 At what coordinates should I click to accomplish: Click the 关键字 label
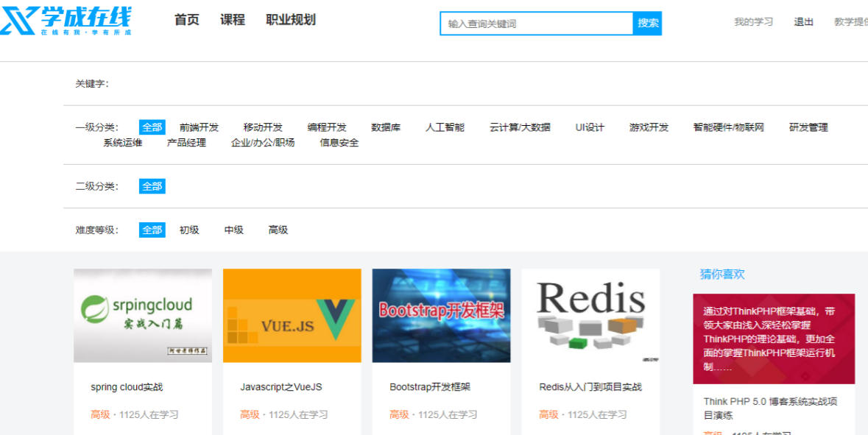[92, 84]
